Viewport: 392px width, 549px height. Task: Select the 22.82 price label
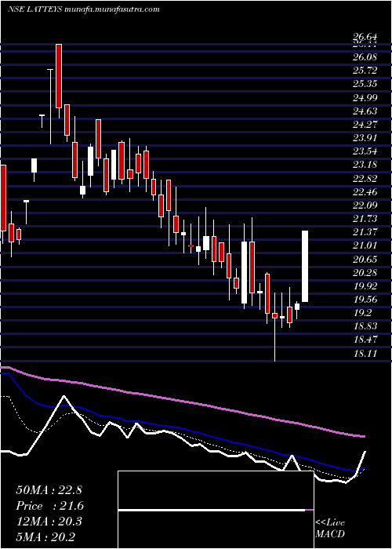pos(365,178)
